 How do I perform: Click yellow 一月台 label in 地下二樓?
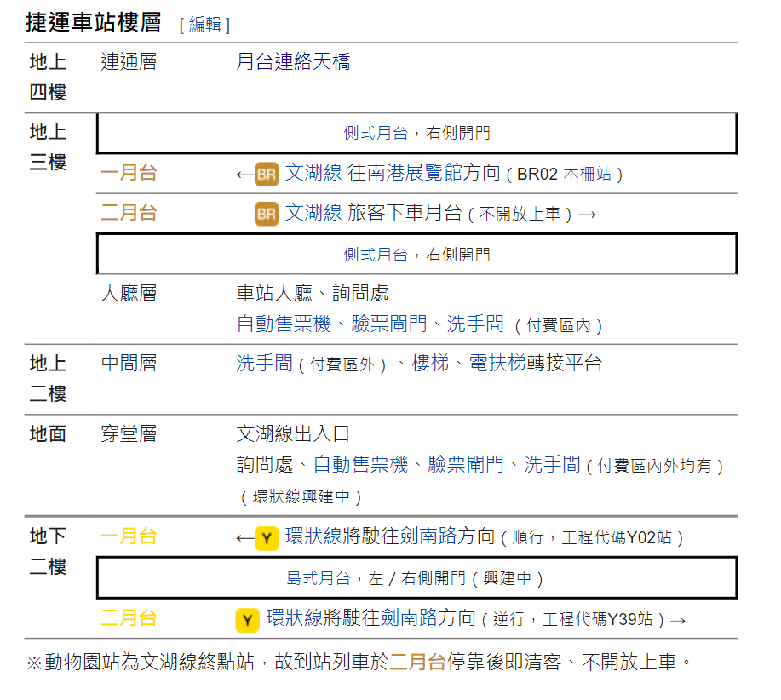(x=129, y=536)
